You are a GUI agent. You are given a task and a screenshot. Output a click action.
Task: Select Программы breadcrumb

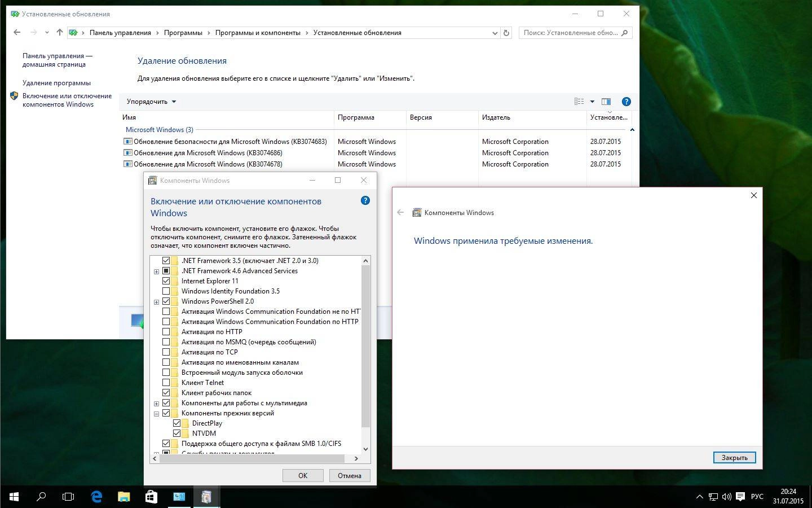(183, 33)
